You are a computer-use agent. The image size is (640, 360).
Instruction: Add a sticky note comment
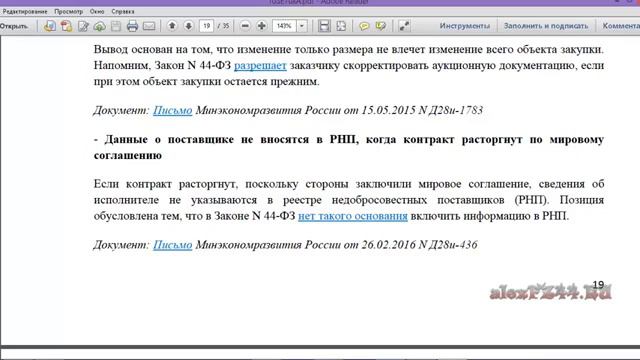point(364,26)
